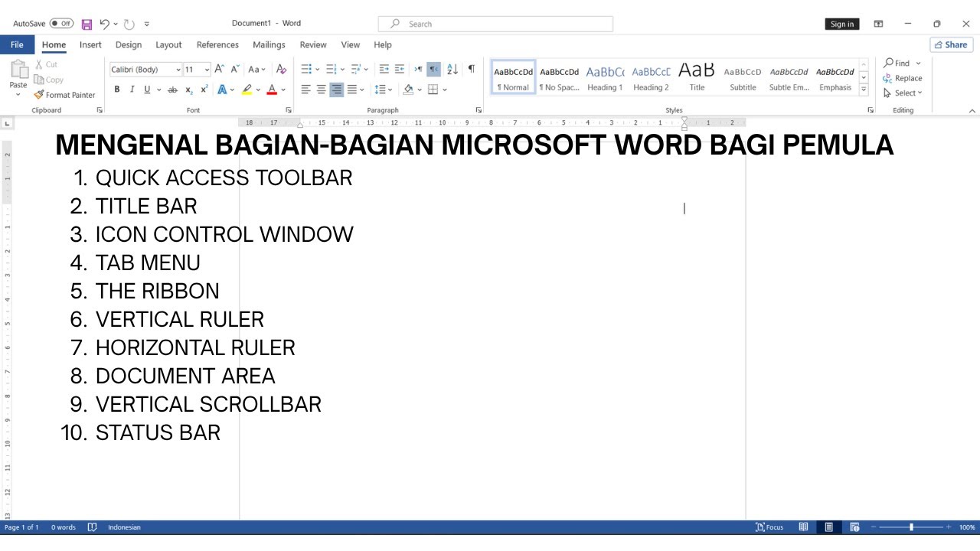
Task: Open Bullets list dropdown arrow
Action: 316,69
